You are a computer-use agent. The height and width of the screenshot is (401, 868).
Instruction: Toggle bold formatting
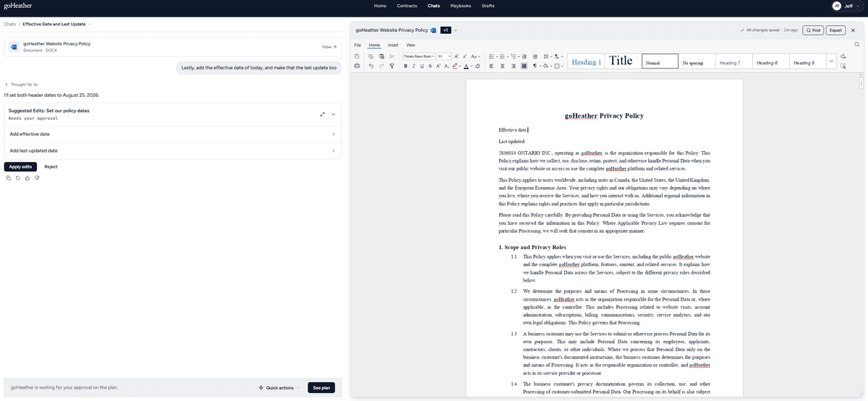[405, 66]
